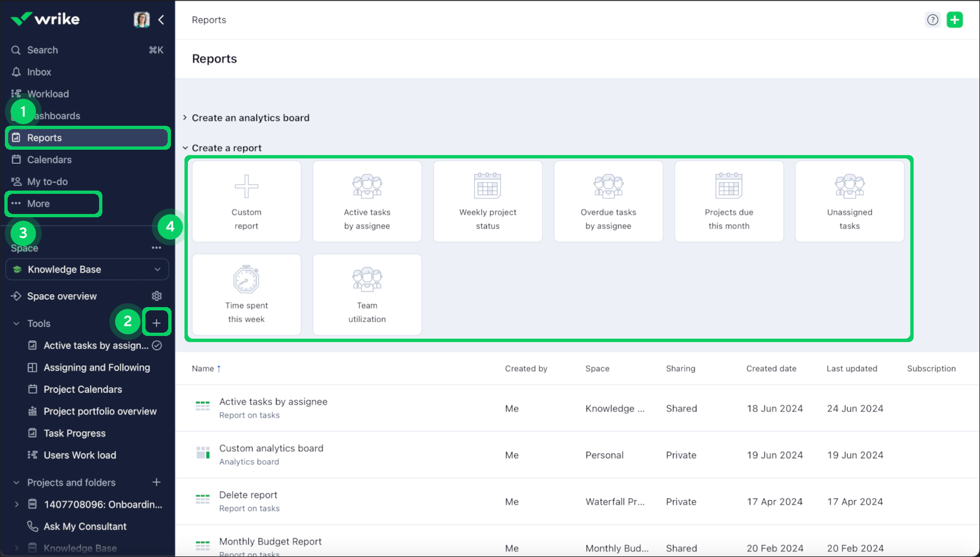Click the green plus create button

pos(954,20)
